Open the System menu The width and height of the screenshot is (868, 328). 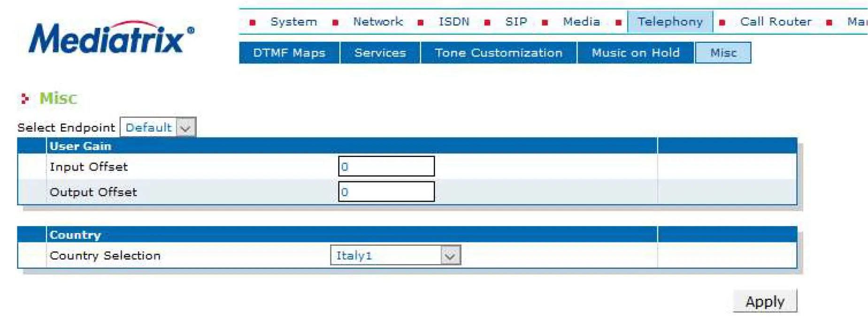293,22
